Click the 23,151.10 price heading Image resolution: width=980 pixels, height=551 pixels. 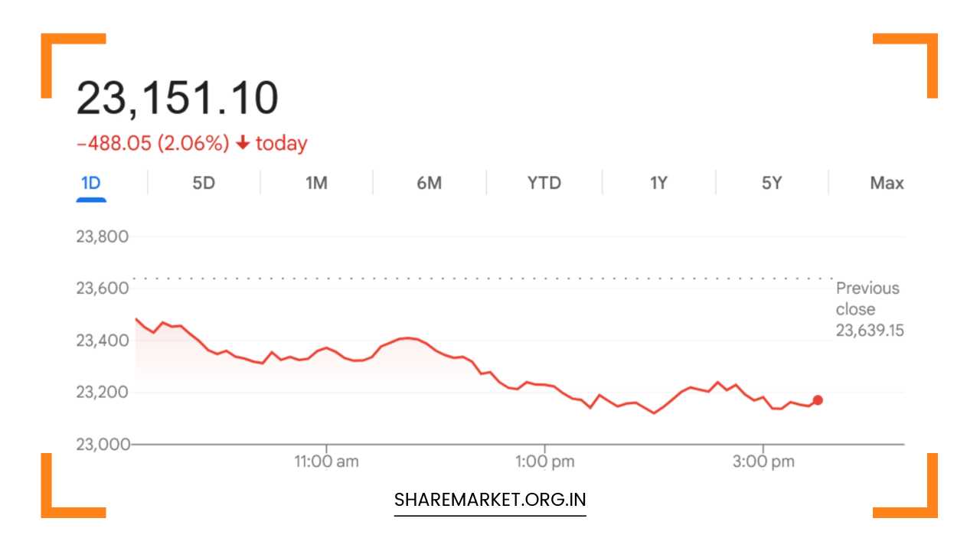coord(178,95)
